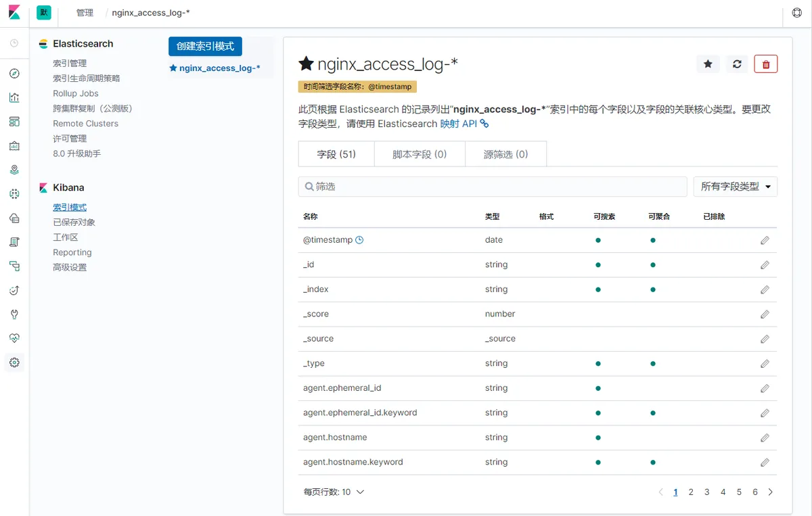Edit the _score field

(x=765, y=314)
